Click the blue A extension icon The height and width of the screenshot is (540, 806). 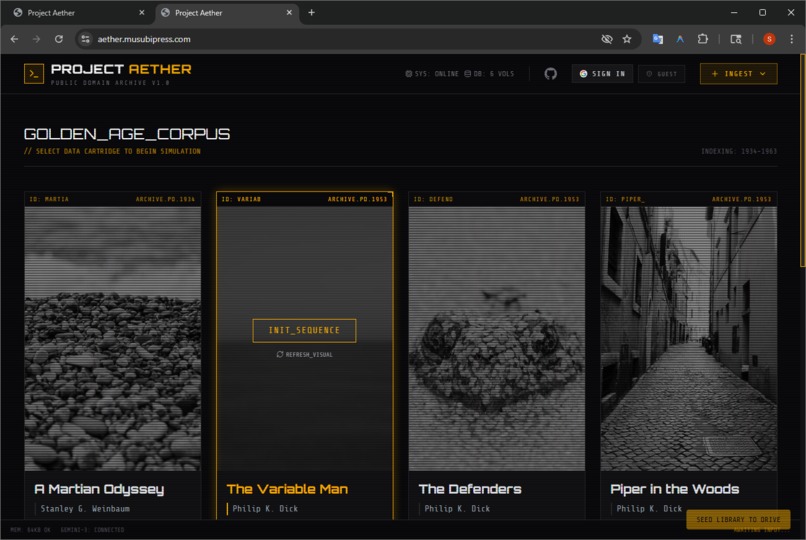click(x=680, y=39)
